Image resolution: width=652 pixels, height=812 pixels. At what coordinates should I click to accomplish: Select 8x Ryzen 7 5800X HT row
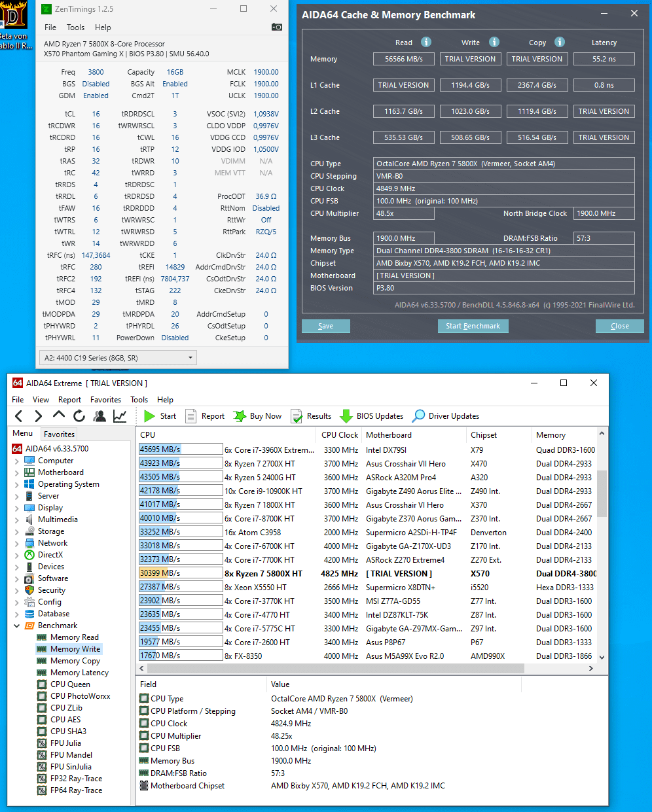click(x=367, y=574)
